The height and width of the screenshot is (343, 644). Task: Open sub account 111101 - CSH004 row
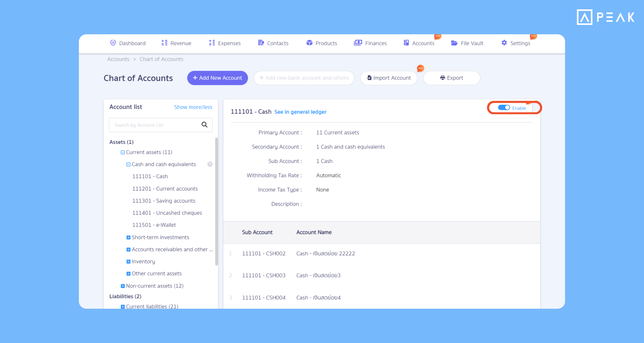pyautogui.click(x=382, y=298)
